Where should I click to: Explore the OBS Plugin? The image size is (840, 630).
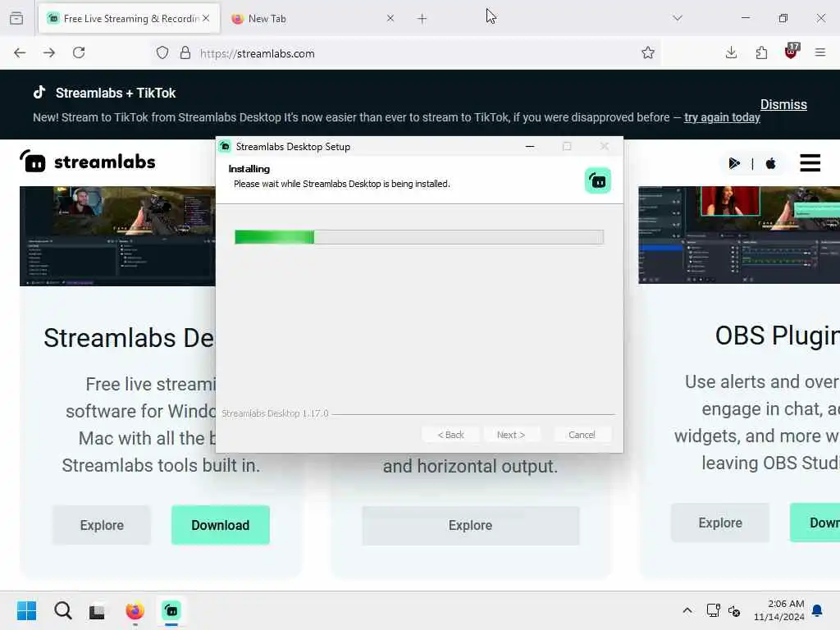tap(720, 523)
